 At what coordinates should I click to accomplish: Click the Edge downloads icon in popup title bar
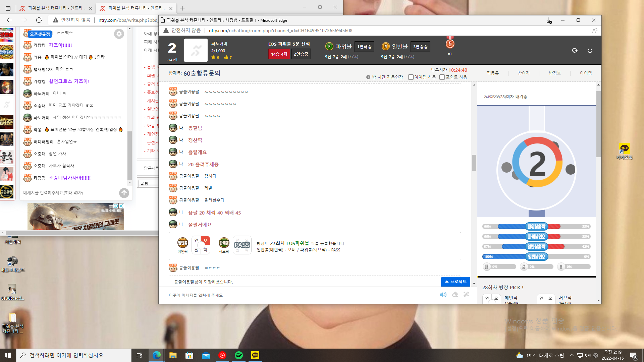(549, 20)
